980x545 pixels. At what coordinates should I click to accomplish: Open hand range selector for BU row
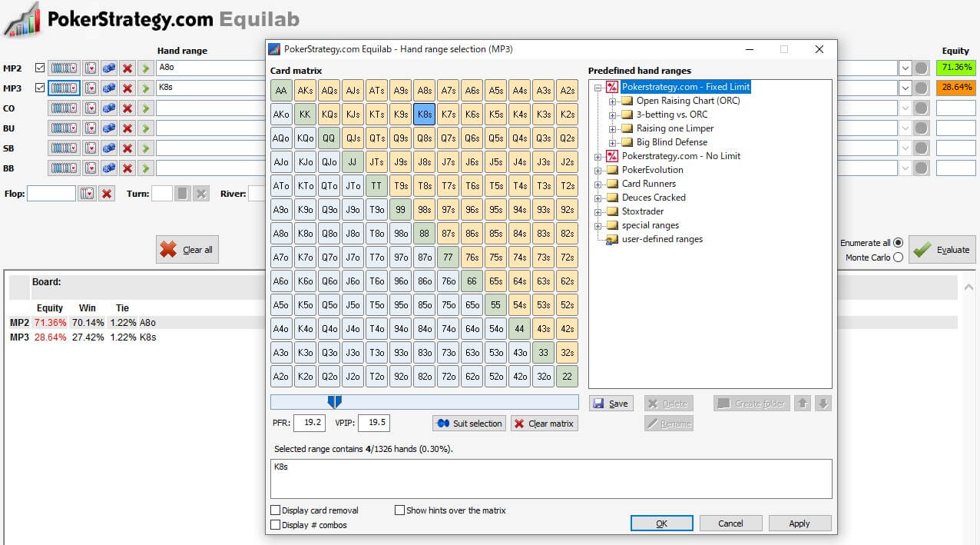point(64,128)
